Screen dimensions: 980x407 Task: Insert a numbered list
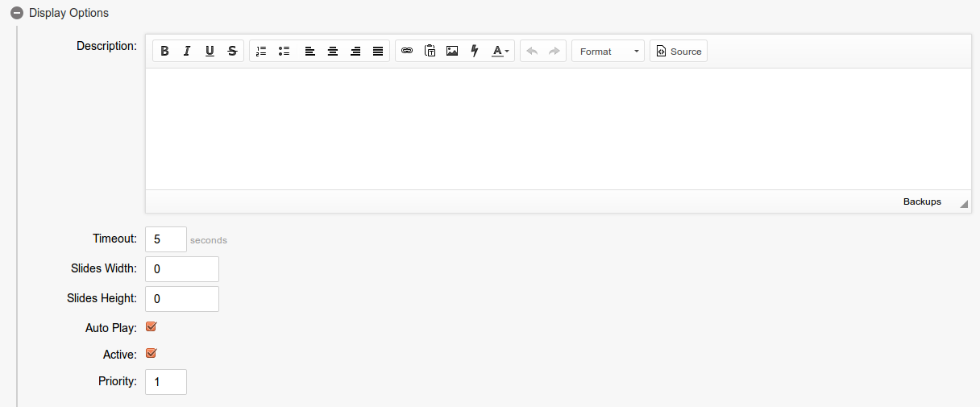(x=261, y=52)
